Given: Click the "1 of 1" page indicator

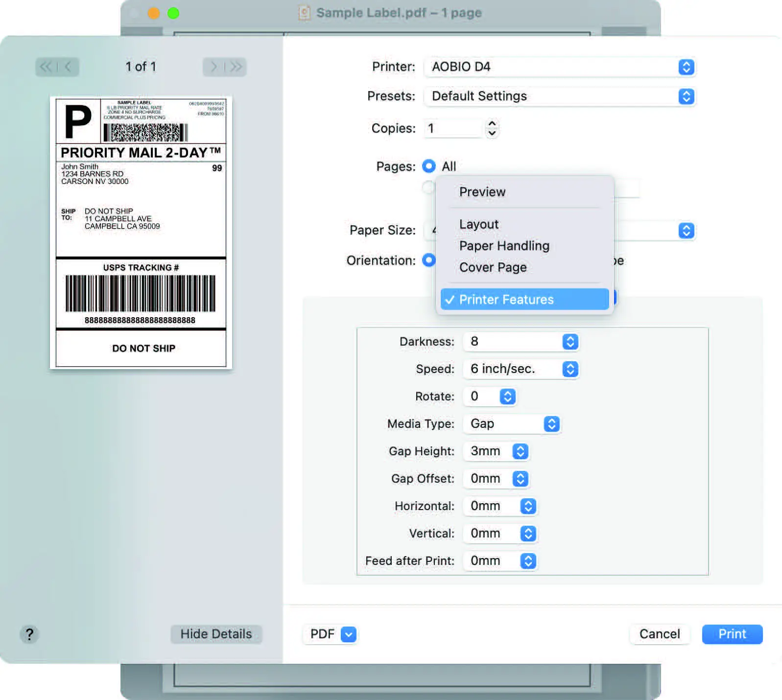Looking at the screenshot, I should [x=141, y=67].
